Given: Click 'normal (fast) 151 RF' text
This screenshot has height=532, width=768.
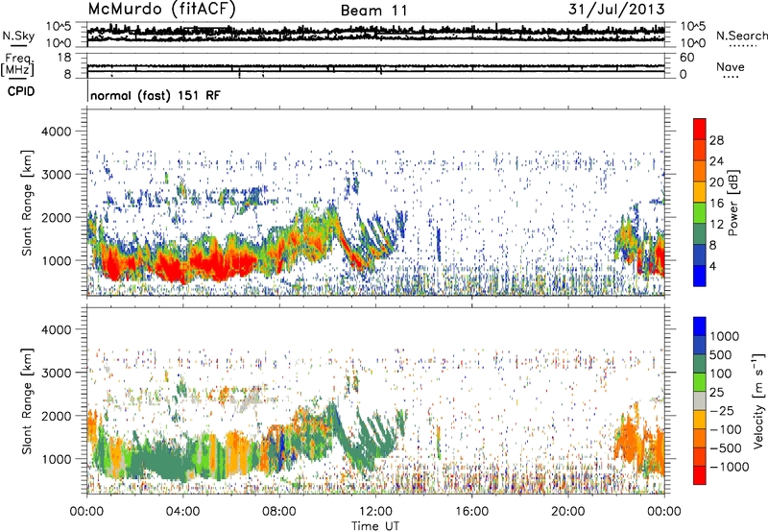Looking at the screenshot, I should pyautogui.click(x=156, y=95).
